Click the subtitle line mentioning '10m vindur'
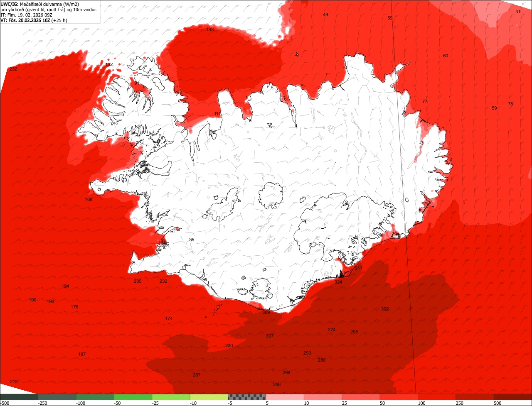The image size is (532, 406). tap(49, 9)
